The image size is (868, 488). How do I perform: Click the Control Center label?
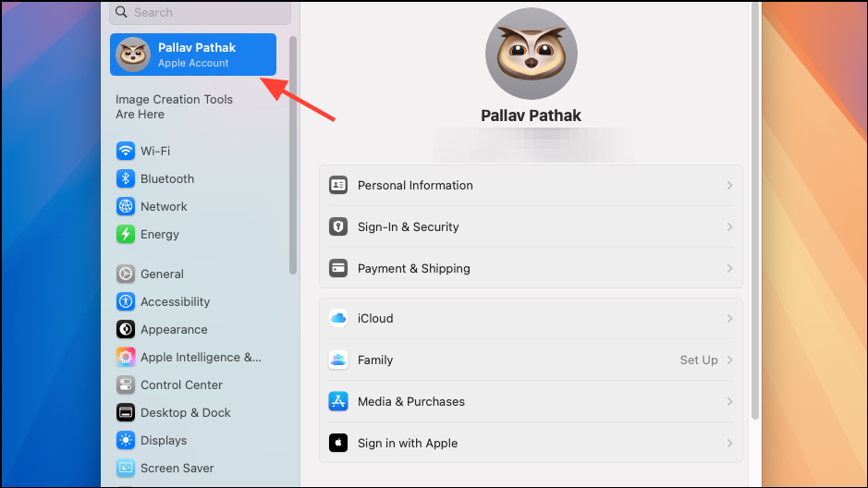pos(181,384)
